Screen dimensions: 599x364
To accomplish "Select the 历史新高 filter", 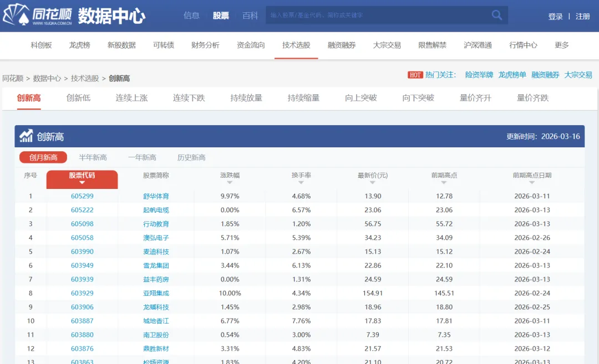I will pyautogui.click(x=191, y=157).
